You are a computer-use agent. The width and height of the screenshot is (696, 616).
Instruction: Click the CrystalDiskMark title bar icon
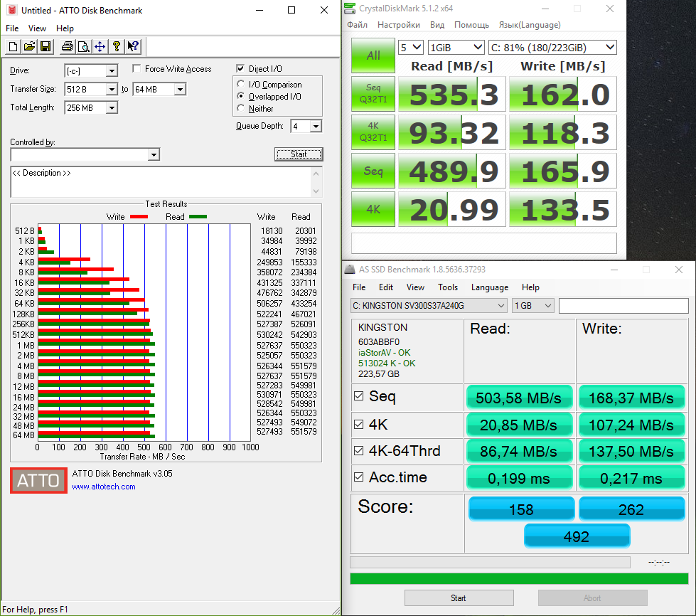(x=350, y=9)
